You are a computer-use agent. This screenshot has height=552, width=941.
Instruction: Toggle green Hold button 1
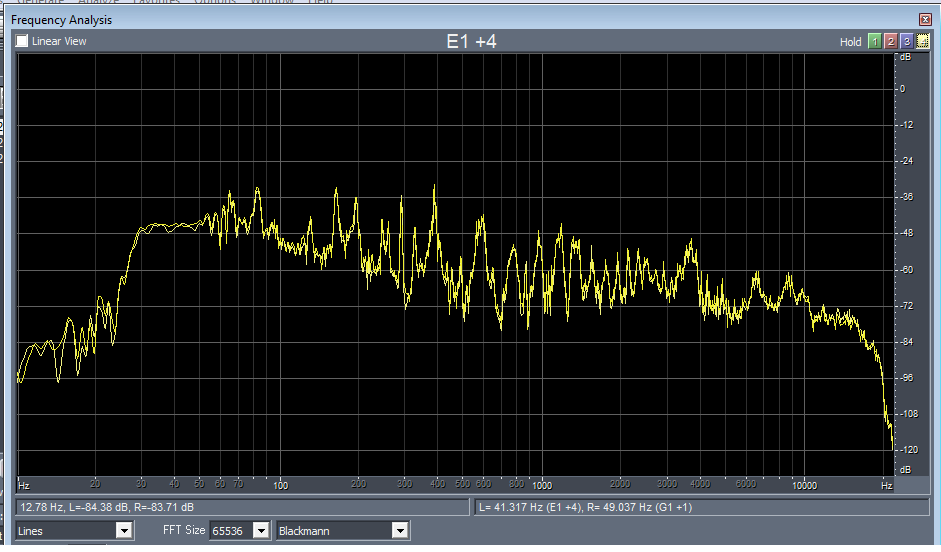pyautogui.click(x=875, y=41)
